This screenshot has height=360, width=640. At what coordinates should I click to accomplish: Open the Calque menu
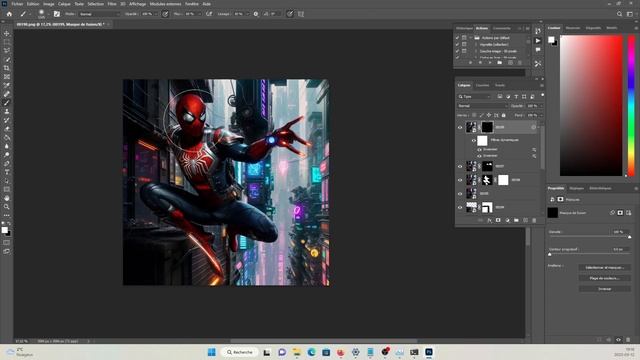click(64, 4)
